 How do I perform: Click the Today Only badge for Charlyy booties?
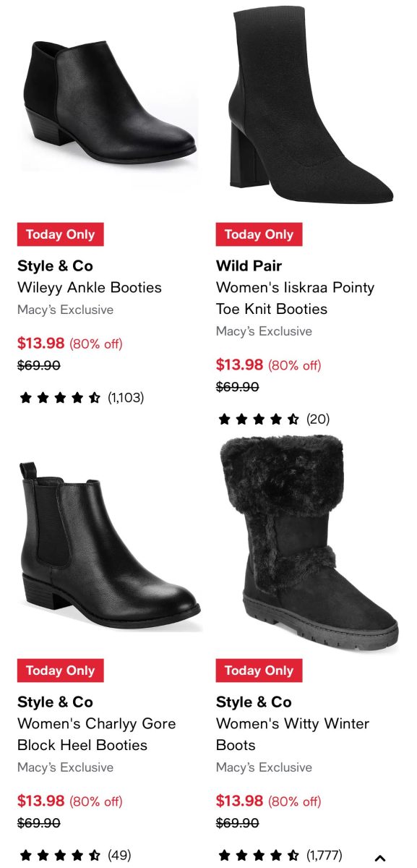(60, 671)
